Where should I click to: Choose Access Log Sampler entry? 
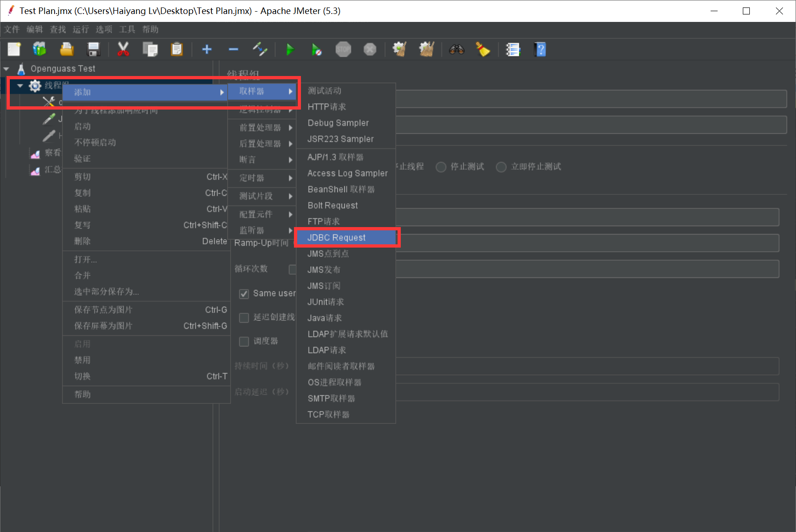(x=346, y=173)
